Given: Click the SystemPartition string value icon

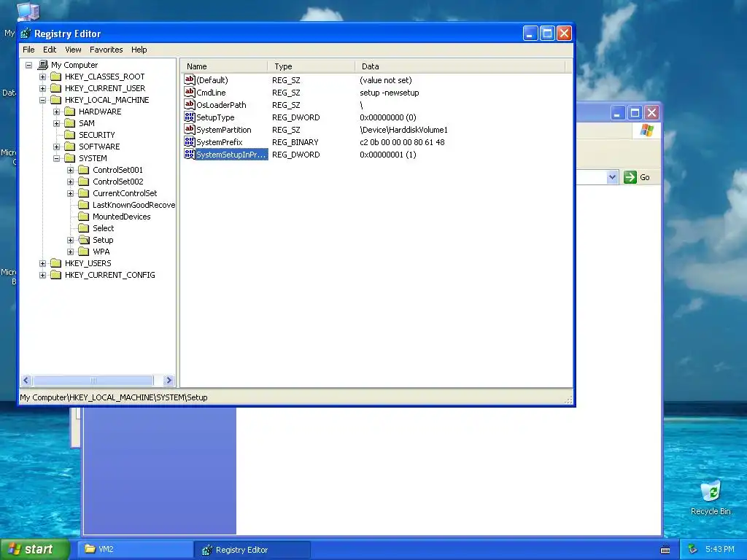Looking at the screenshot, I should point(190,130).
